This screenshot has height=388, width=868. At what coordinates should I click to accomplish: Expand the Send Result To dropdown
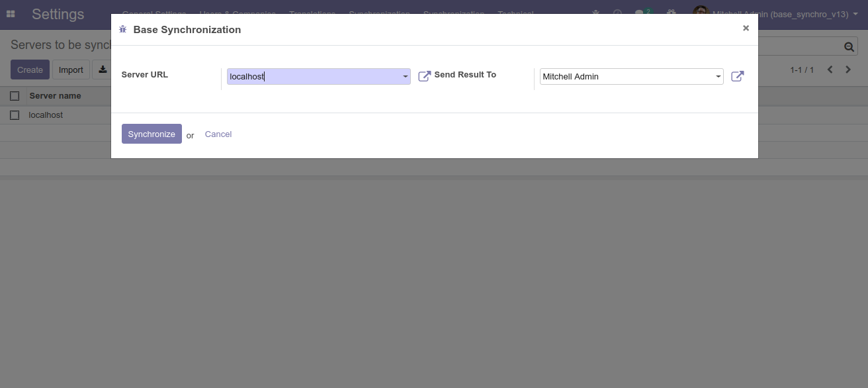pyautogui.click(x=718, y=77)
